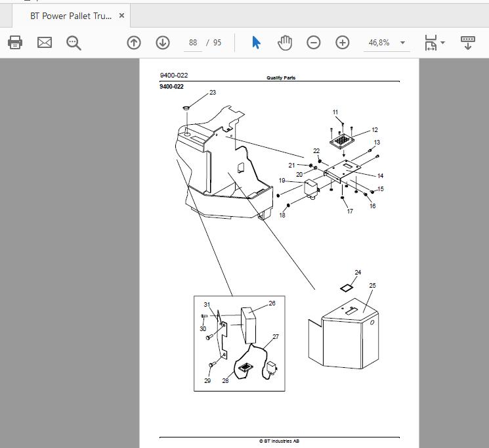489x448 pixels.
Task: Go to previous page with up arrow
Action: click(x=134, y=43)
